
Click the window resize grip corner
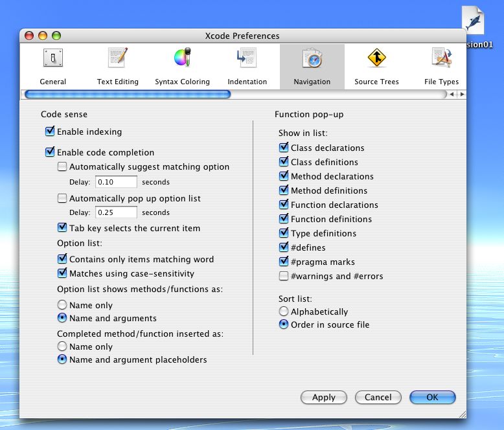coord(462,414)
